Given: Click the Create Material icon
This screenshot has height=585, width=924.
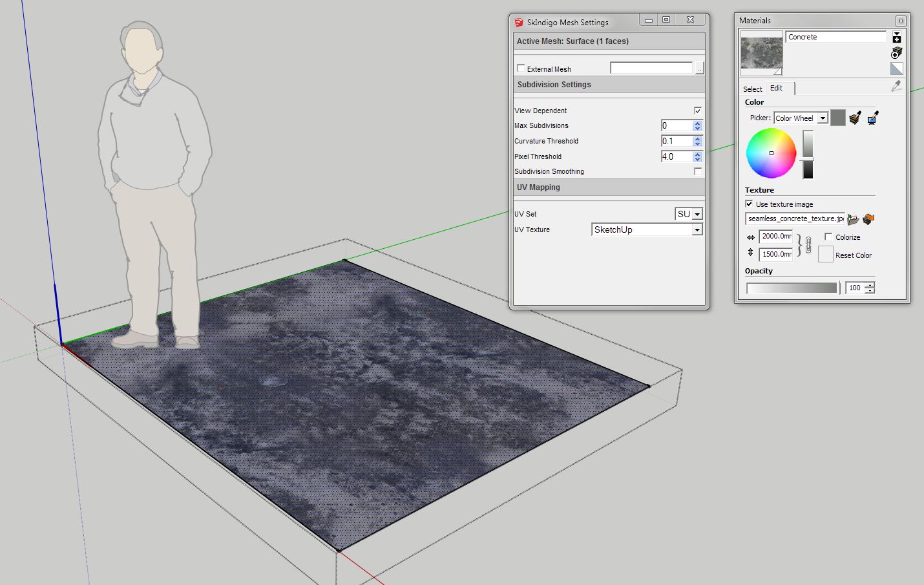Looking at the screenshot, I should point(896,53).
